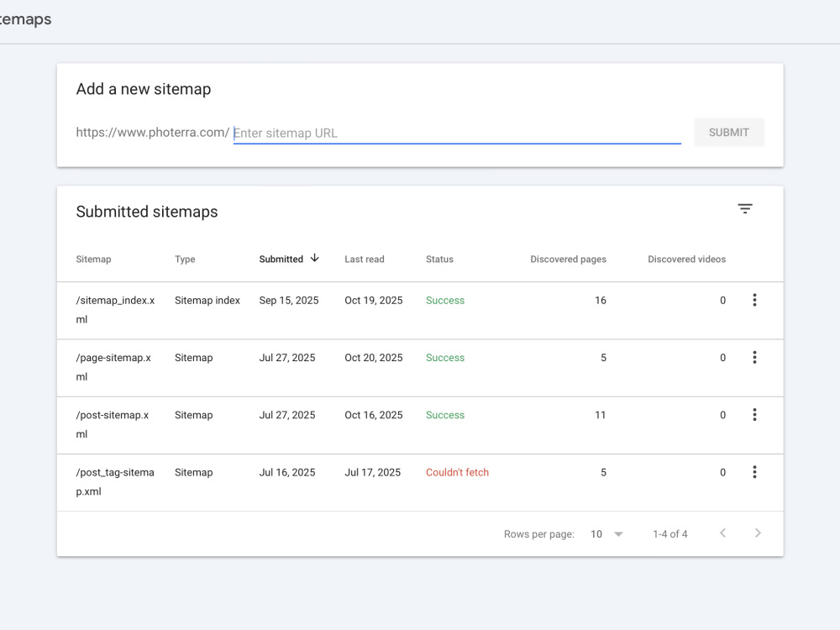
Task: Sort by the Status column header
Action: coord(439,260)
